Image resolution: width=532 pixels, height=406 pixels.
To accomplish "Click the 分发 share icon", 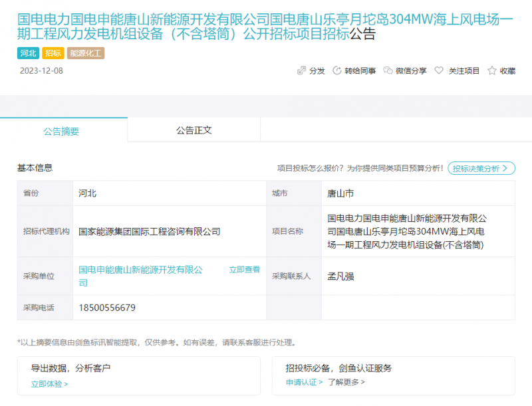I will click(x=301, y=70).
